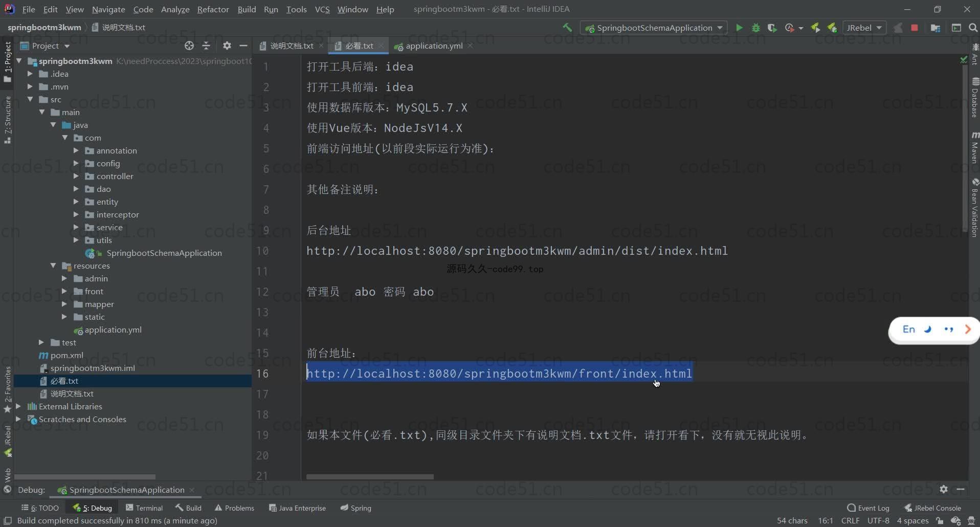This screenshot has width=980, height=527.
Task: Open the Structure tool window
Action: (x=8, y=120)
